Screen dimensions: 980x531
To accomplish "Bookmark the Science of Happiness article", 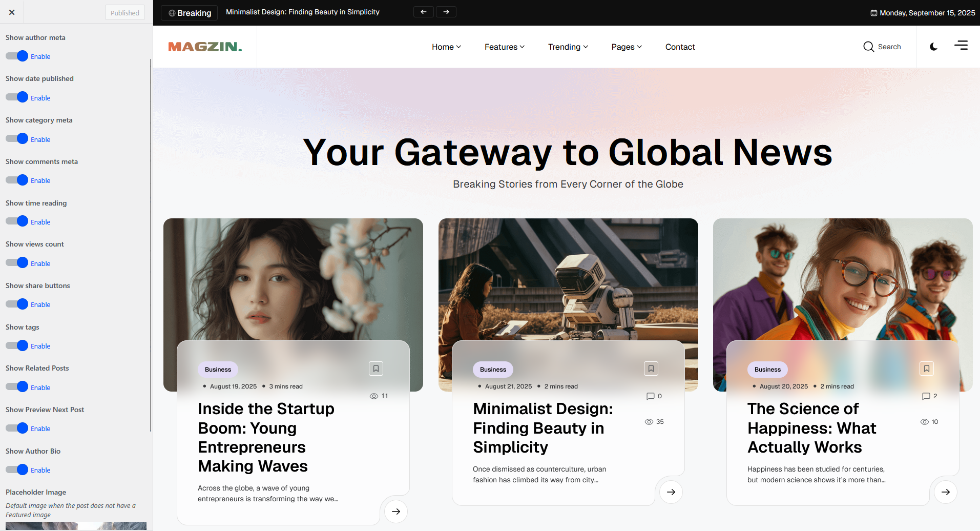I will (926, 369).
